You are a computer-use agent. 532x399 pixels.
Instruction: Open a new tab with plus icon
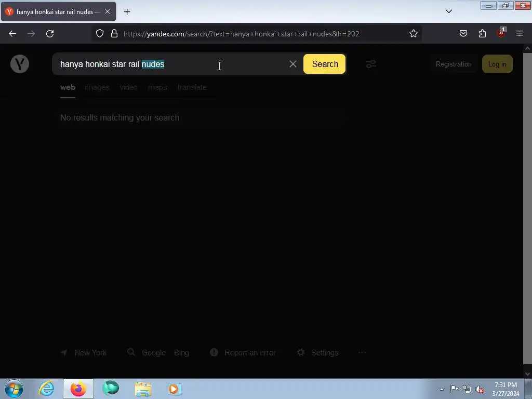pyautogui.click(x=127, y=11)
